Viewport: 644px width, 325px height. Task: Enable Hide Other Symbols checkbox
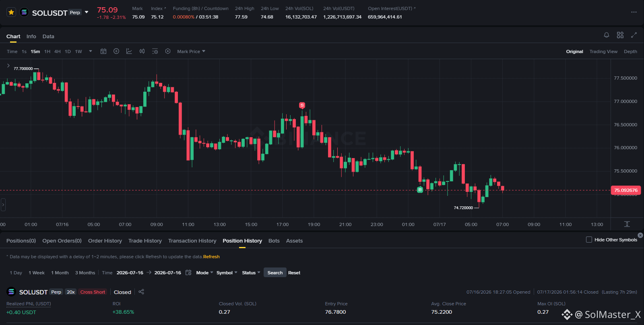[589, 240]
